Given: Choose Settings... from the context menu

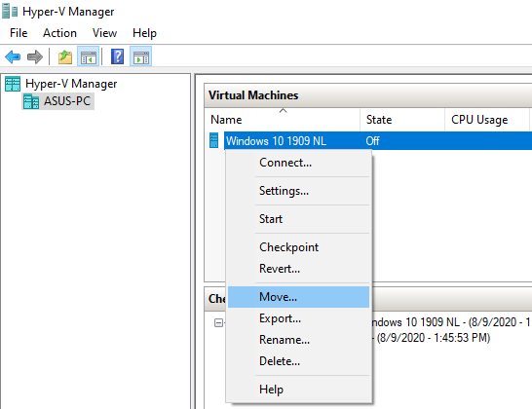Looking at the screenshot, I should coord(298,191).
